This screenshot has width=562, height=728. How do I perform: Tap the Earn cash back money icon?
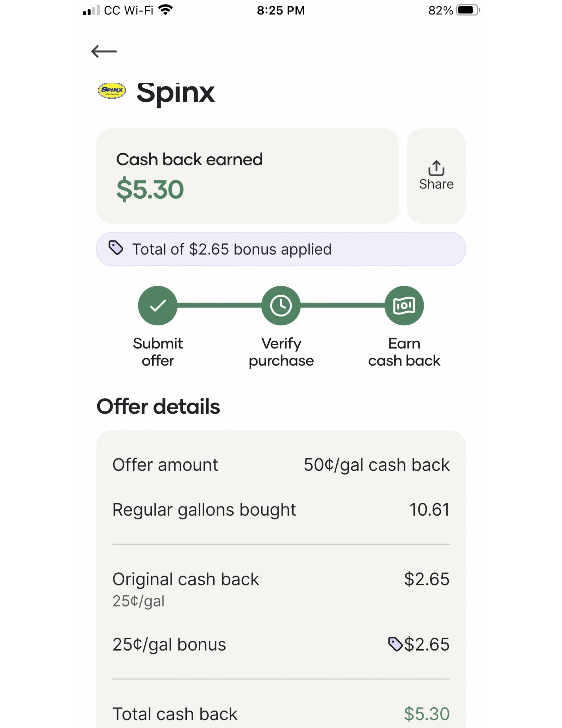coord(404,305)
